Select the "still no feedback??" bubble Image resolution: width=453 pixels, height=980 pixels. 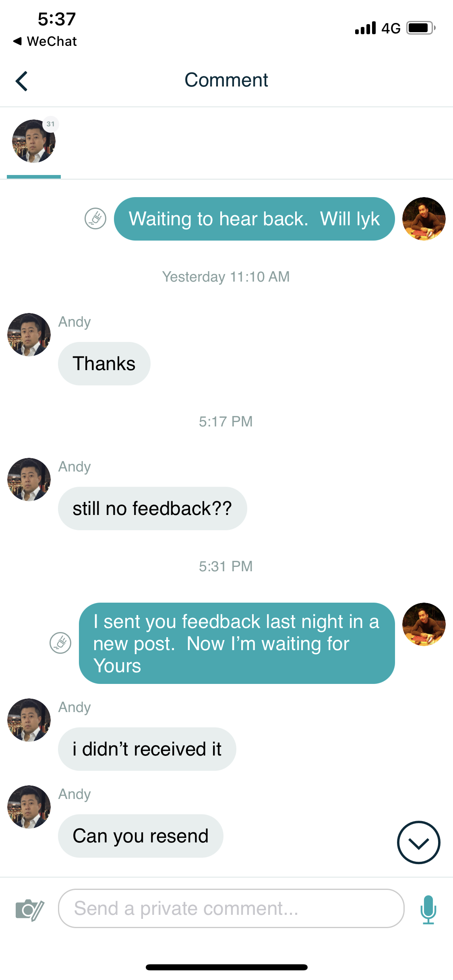pyautogui.click(x=153, y=509)
